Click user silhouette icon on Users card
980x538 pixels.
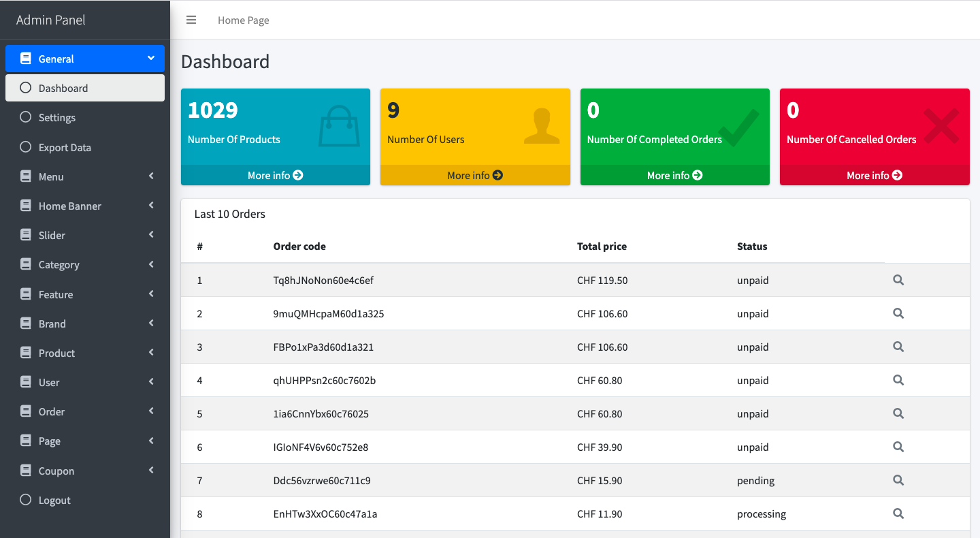542,127
